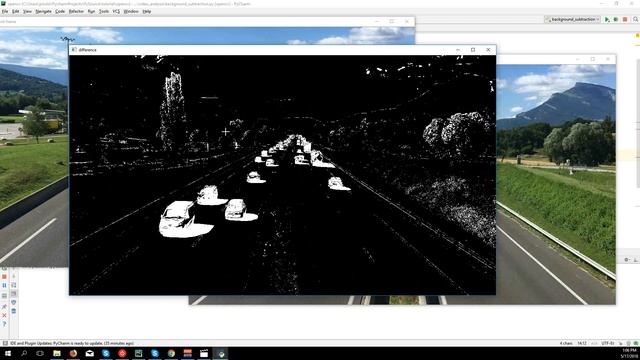Open the View menu

[x=27, y=11]
